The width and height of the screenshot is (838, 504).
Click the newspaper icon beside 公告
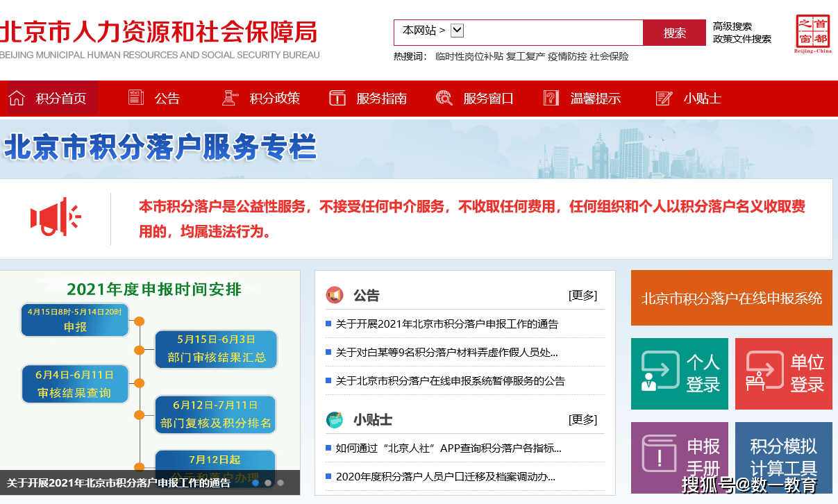[136, 98]
